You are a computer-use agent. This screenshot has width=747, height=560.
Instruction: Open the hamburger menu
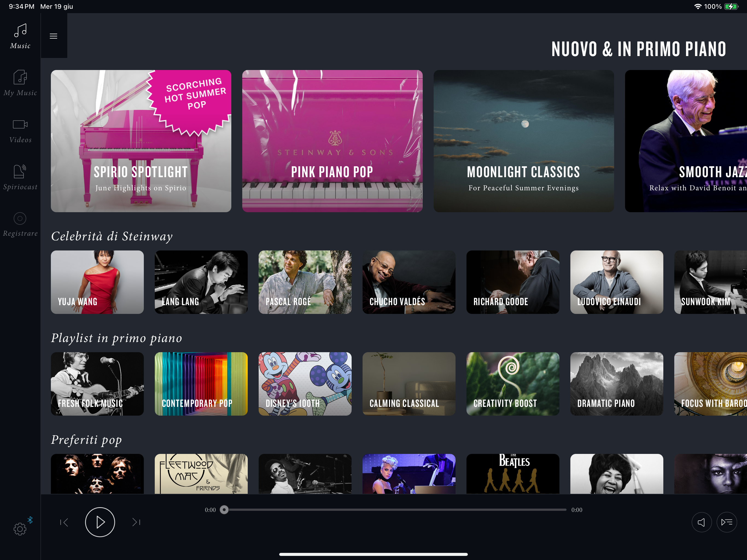point(53,36)
